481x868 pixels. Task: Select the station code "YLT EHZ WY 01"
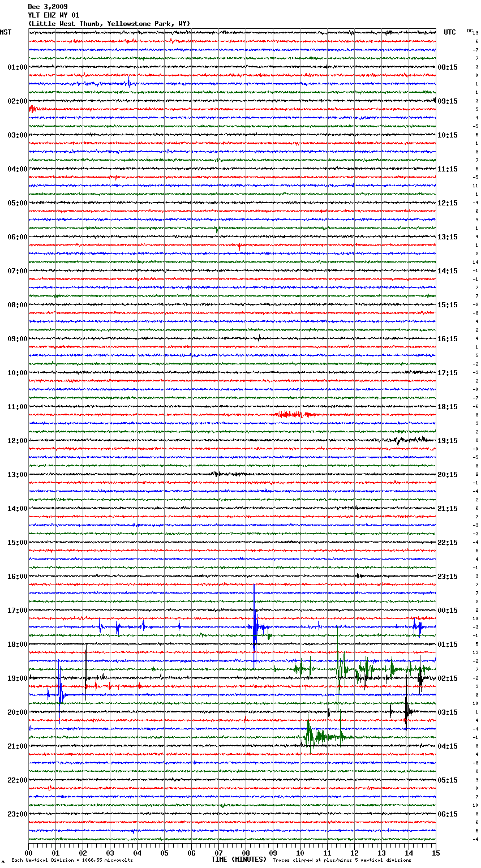pyautogui.click(x=54, y=15)
